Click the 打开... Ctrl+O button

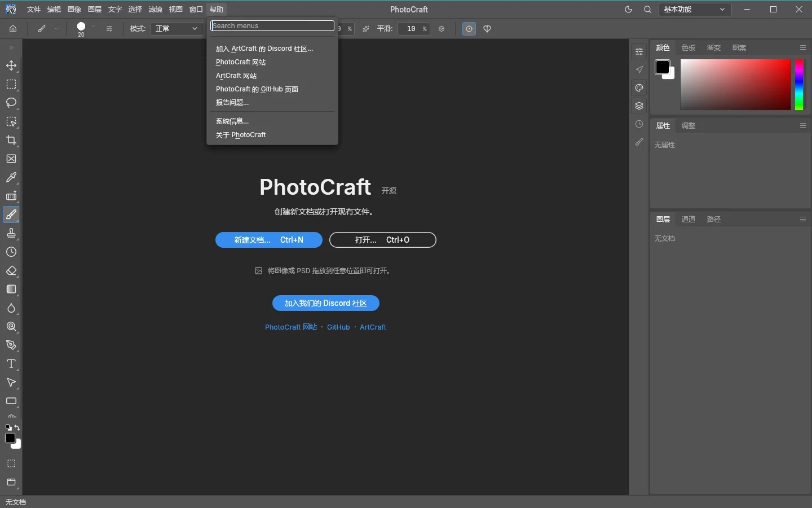pos(383,240)
